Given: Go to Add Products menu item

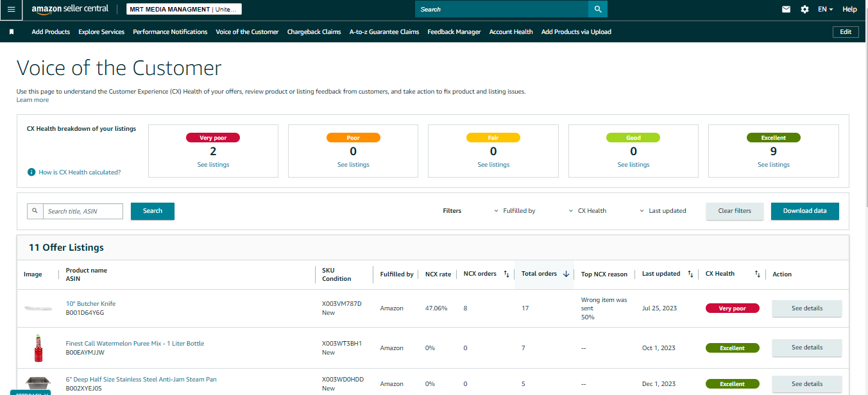Looking at the screenshot, I should click(51, 31).
